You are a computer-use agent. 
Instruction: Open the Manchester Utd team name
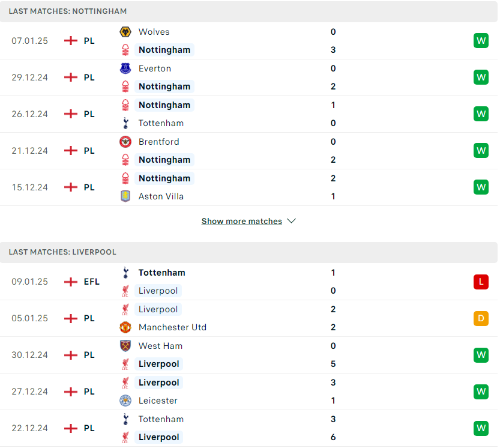(172, 327)
